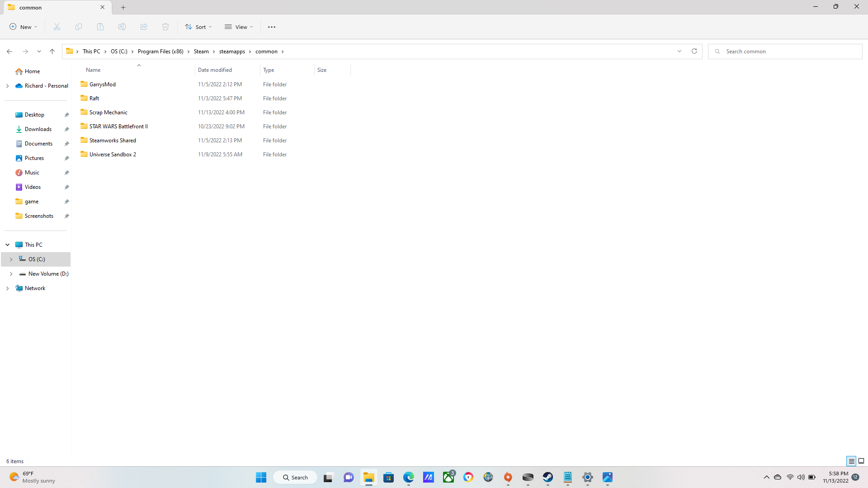868x488 pixels.
Task: Unpin Downloads using its pin icon
Action: (x=66, y=129)
